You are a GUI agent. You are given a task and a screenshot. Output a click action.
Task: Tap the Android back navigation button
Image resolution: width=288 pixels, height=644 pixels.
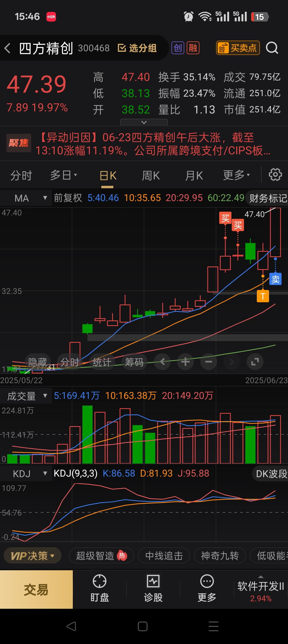pyautogui.click(x=71, y=626)
